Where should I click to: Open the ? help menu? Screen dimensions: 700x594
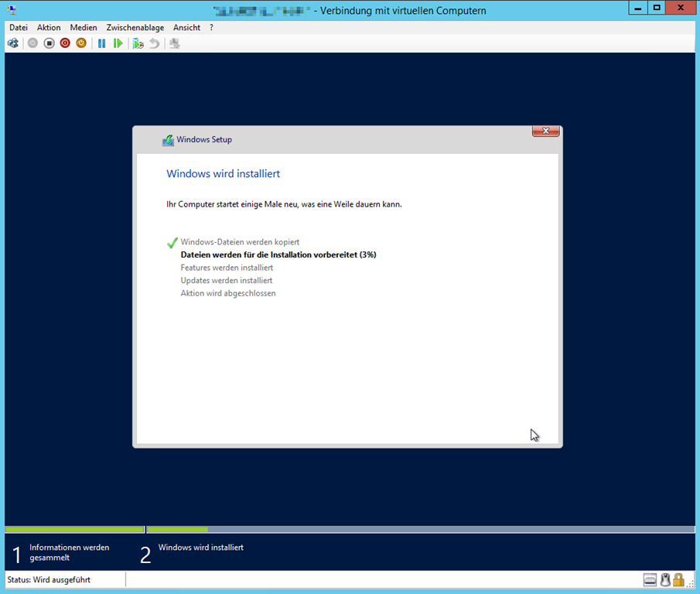(x=211, y=27)
